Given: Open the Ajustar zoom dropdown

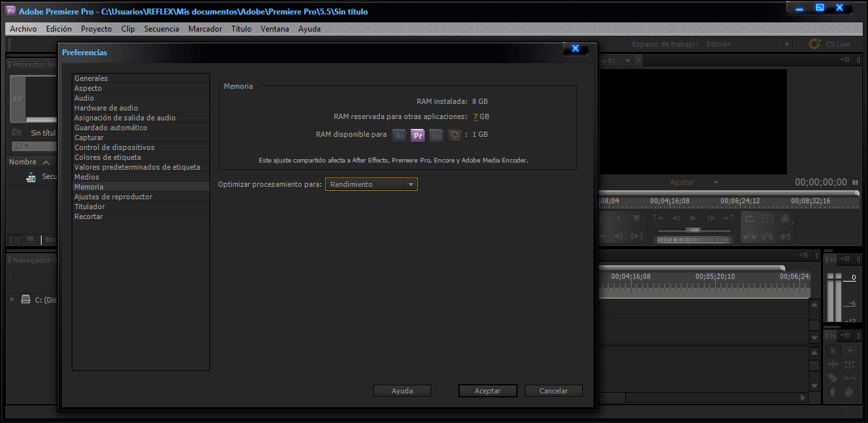Looking at the screenshot, I should [693, 182].
